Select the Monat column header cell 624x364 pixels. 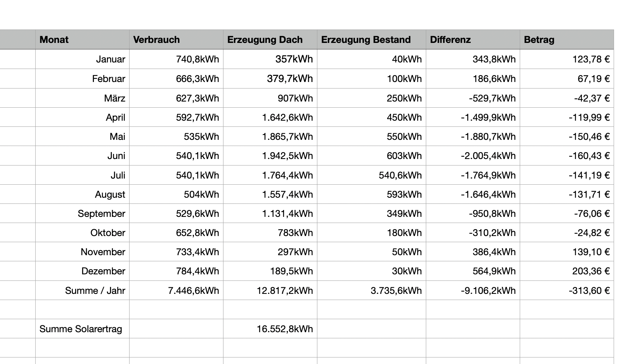click(x=82, y=40)
